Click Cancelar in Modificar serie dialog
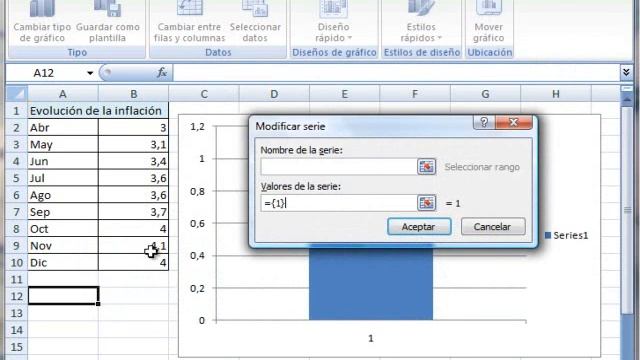The height and width of the screenshot is (360, 640). coord(493,227)
